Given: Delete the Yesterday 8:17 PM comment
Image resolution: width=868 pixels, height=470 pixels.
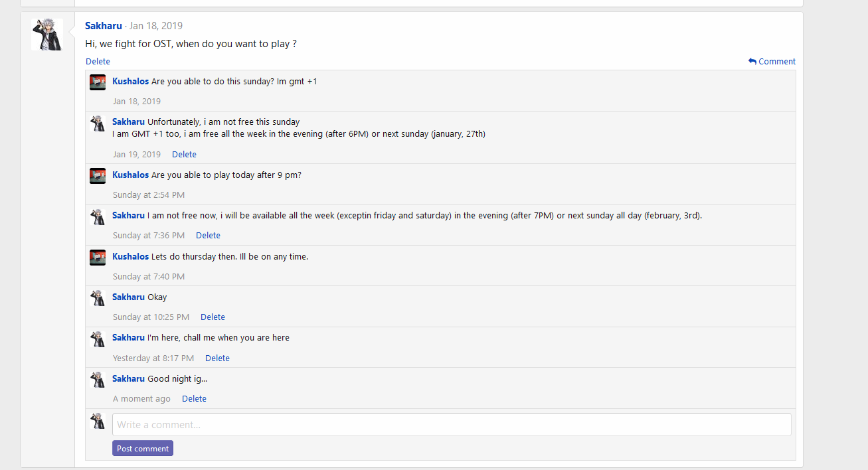Looking at the screenshot, I should (x=217, y=358).
